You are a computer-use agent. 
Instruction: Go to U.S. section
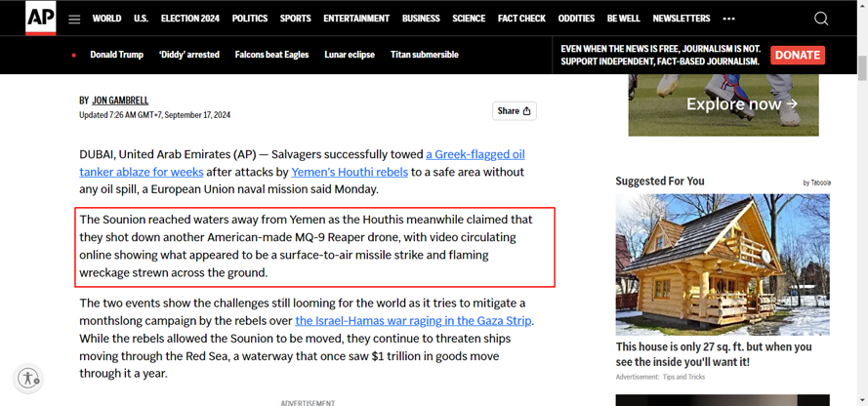pyautogui.click(x=142, y=19)
